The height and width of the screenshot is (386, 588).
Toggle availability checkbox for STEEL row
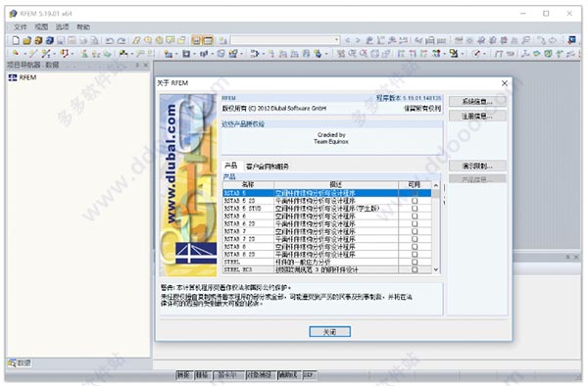(x=415, y=262)
